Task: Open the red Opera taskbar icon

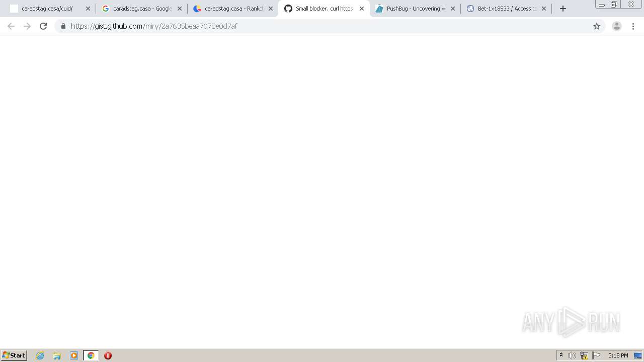Action: (x=108, y=355)
